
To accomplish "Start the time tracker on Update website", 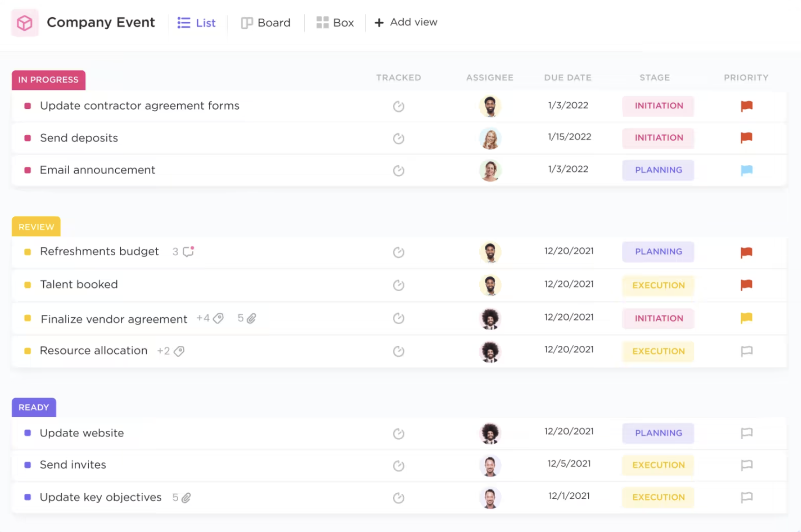I will tap(398, 433).
